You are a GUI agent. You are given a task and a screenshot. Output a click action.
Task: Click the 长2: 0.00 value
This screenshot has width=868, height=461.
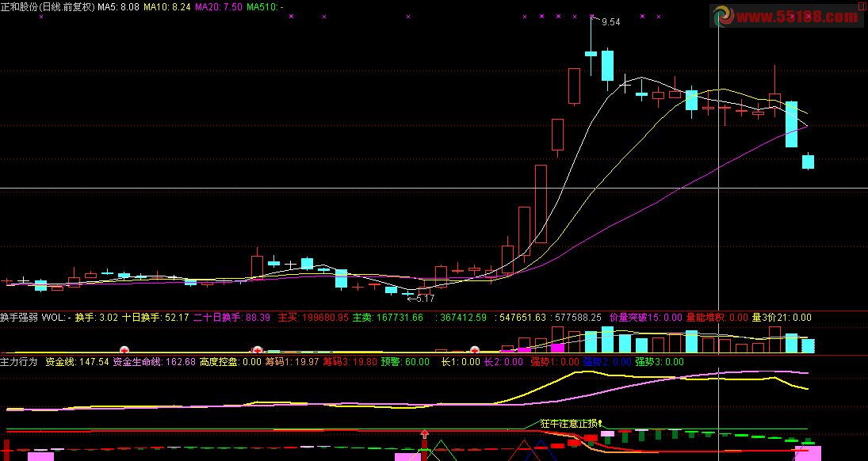(x=503, y=362)
